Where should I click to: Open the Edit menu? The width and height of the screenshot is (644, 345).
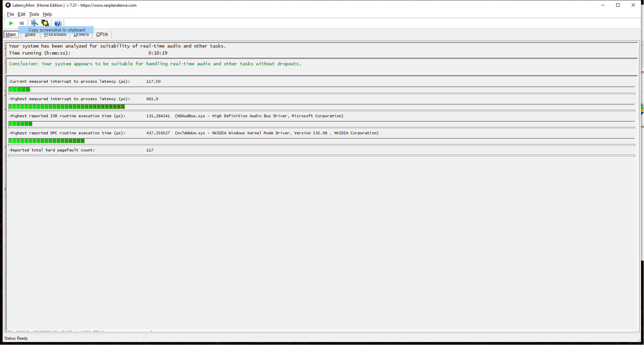21,14
